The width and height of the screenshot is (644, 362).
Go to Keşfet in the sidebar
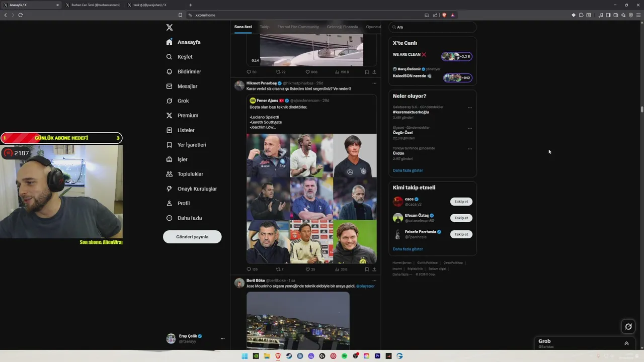(x=180, y=57)
